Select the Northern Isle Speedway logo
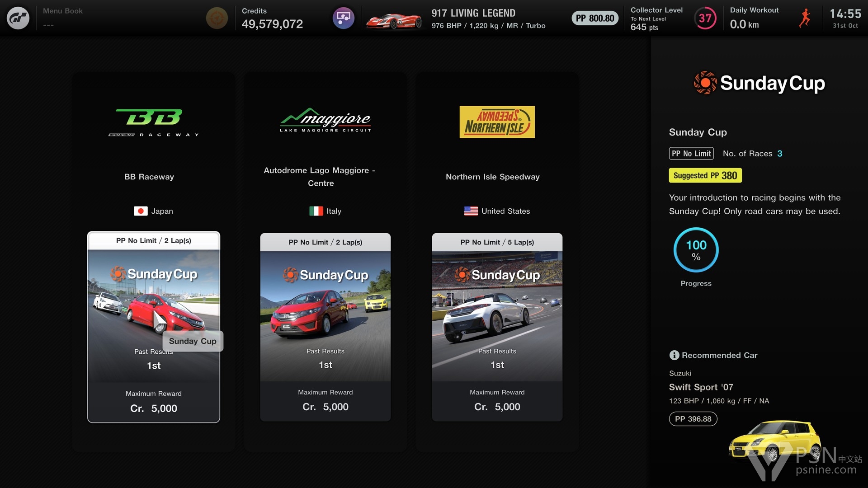Screen dimensions: 868x488 pyautogui.click(x=497, y=122)
